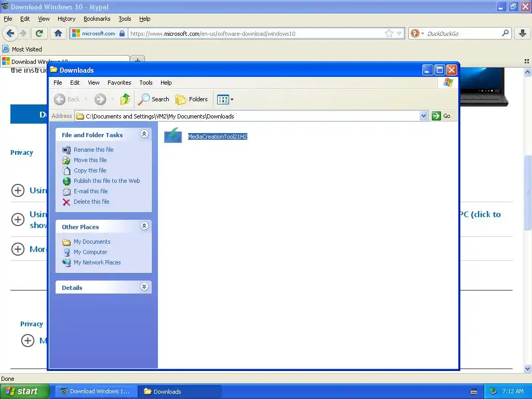The width and height of the screenshot is (532, 399).
Task: Expand the Details panel
Action: pyautogui.click(x=144, y=287)
